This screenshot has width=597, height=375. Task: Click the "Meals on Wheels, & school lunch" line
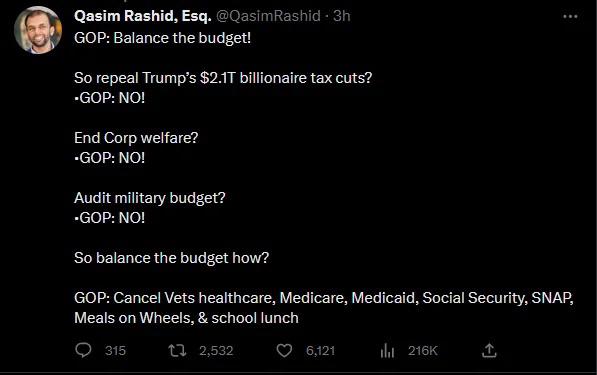click(186, 318)
